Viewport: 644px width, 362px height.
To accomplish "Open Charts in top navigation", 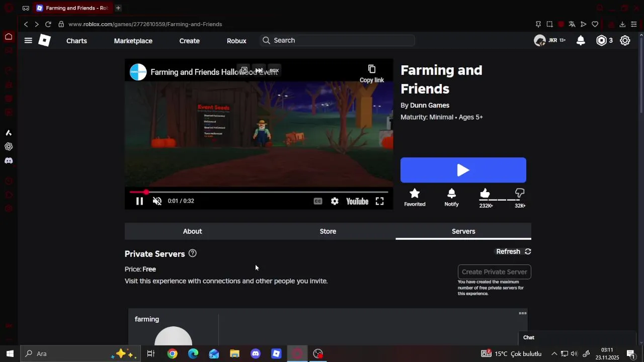I will pos(76,41).
